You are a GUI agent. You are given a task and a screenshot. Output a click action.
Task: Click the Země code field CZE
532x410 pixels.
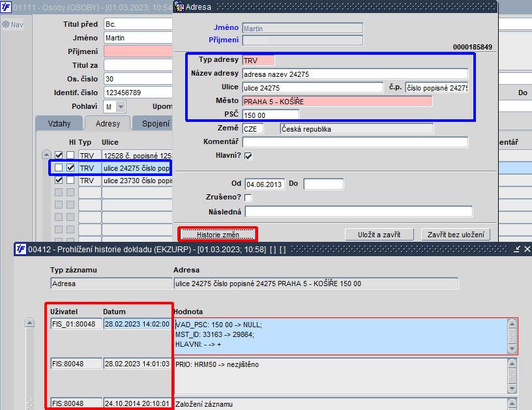253,129
